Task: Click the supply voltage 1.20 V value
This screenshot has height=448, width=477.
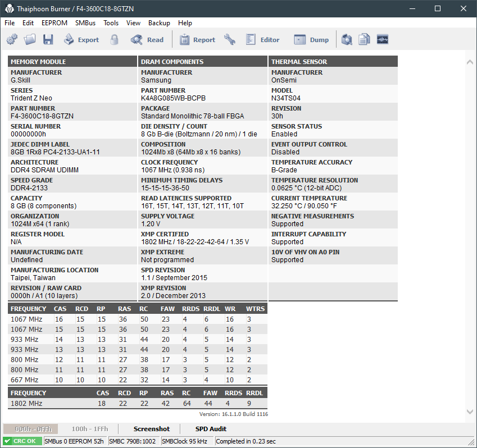Action: [150, 223]
